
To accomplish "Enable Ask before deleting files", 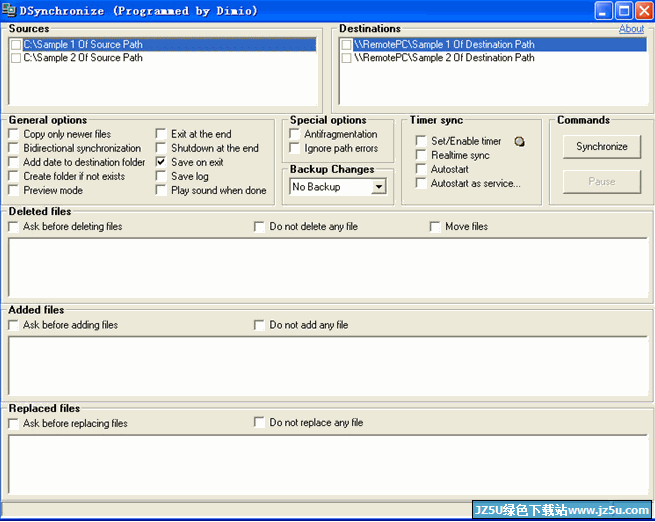I will [x=13, y=227].
